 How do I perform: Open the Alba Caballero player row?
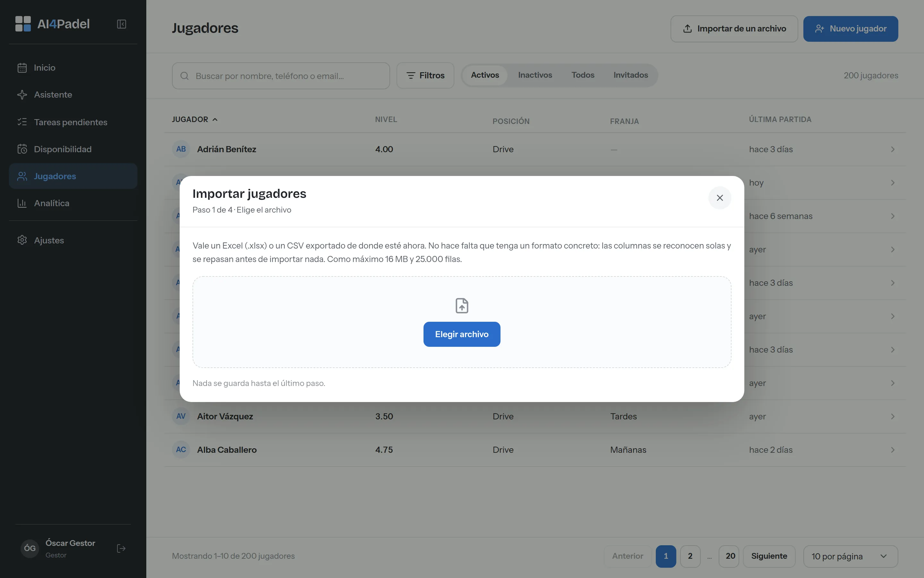tap(535, 450)
